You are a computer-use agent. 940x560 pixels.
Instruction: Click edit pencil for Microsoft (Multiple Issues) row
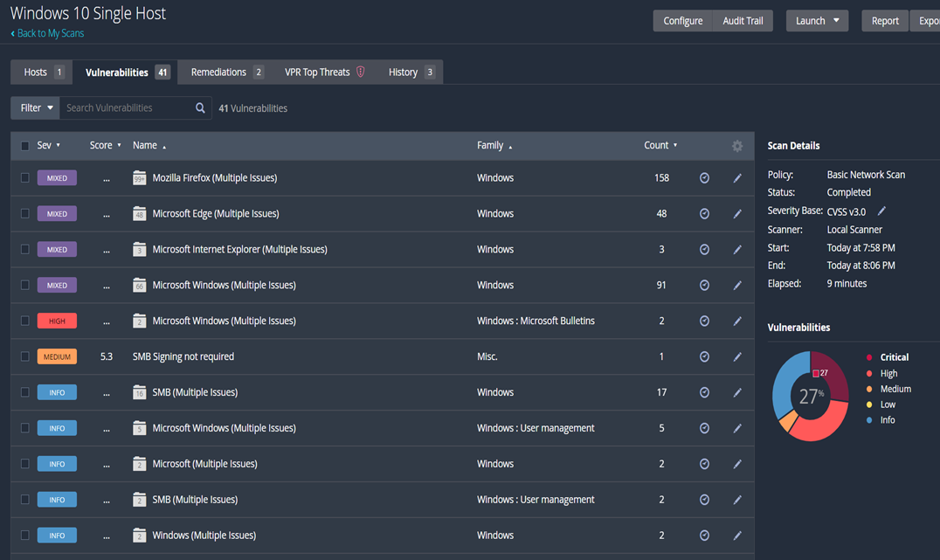[x=737, y=464]
